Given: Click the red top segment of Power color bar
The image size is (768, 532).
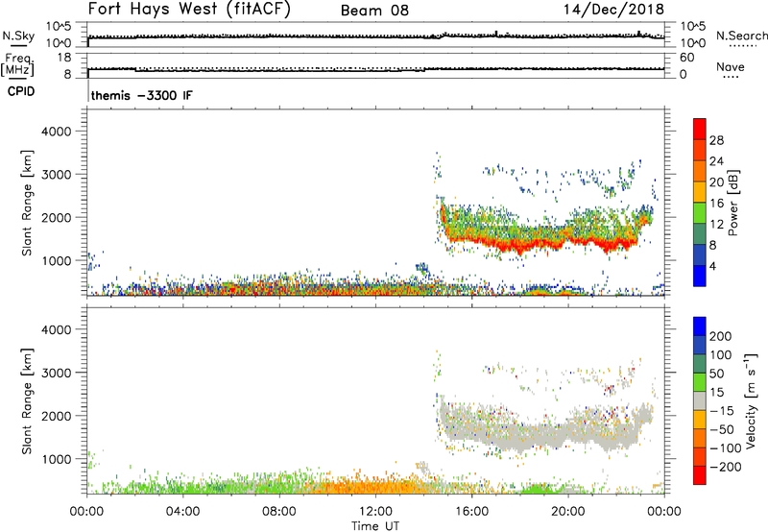Looking at the screenshot, I should tap(700, 129).
